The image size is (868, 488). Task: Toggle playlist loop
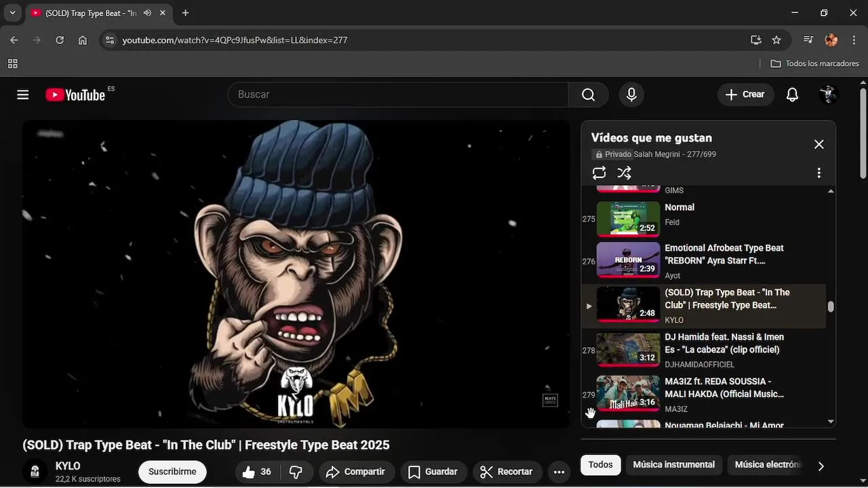tap(599, 173)
